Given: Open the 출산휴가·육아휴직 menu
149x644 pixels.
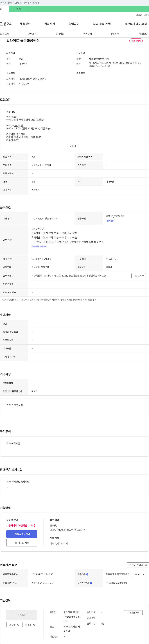Looking at the screenshot, I should [135, 24].
